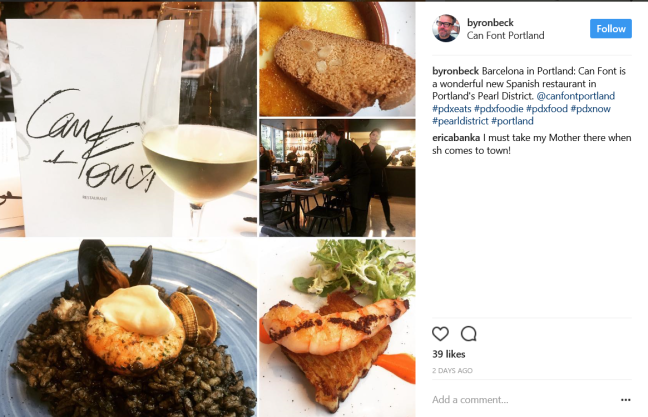Screen dimensions: 648x417
Task: Follow byronbeck with the Follow button
Action: click(610, 29)
